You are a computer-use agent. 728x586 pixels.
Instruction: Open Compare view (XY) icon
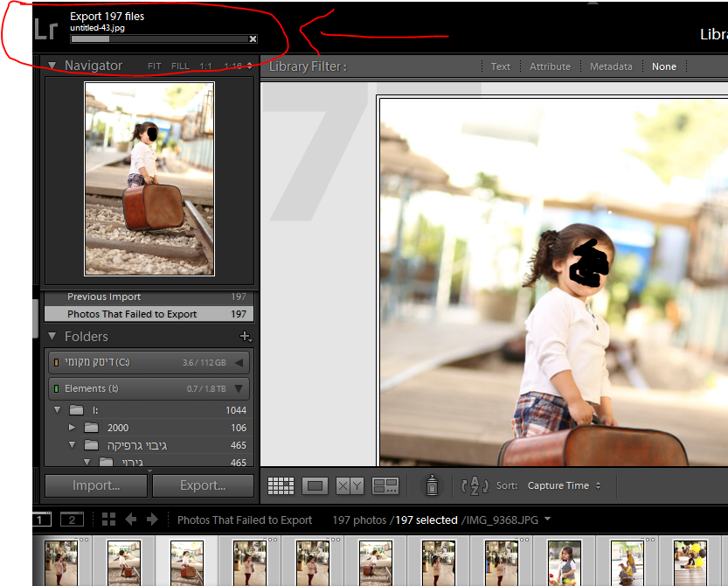tap(350, 485)
